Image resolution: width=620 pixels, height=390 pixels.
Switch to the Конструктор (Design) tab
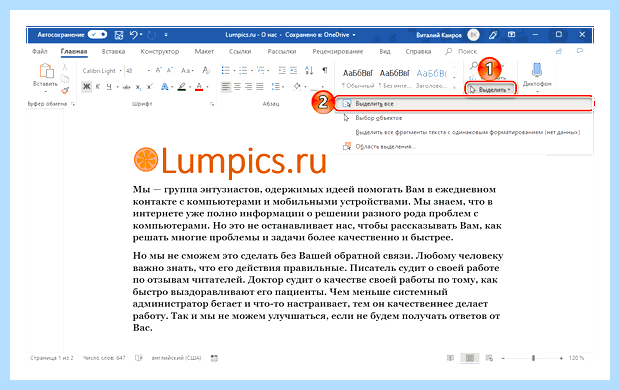tap(160, 51)
